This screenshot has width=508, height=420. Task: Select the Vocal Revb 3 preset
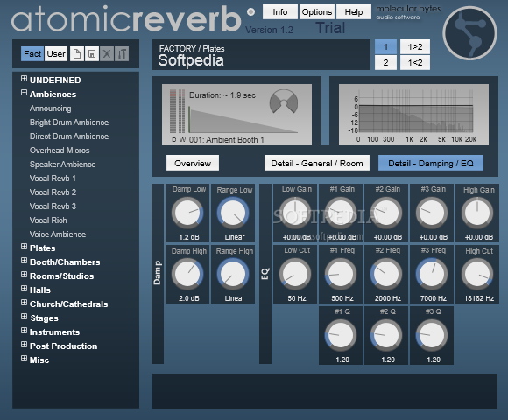point(53,206)
